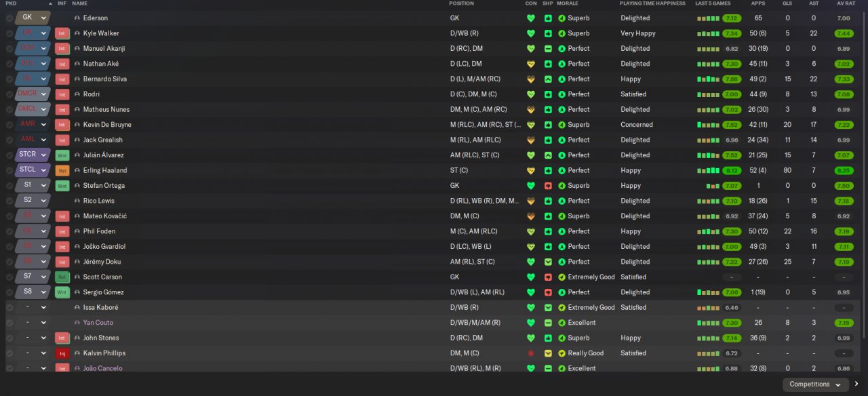
Task: Click Scott Carson's morale icon
Action: [x=561, y=277]
